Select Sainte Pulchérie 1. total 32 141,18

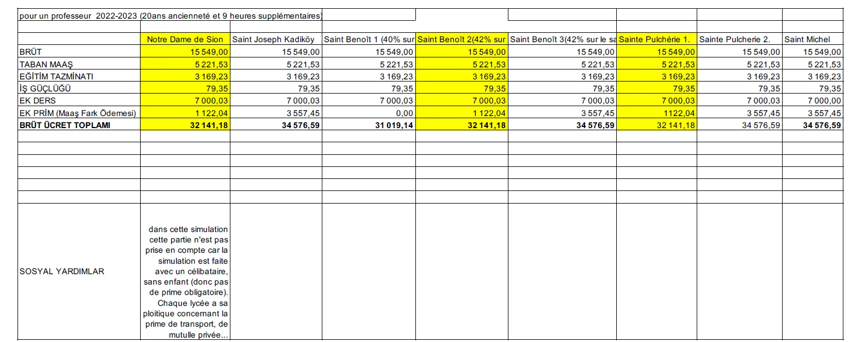click(x=657, y=125)
